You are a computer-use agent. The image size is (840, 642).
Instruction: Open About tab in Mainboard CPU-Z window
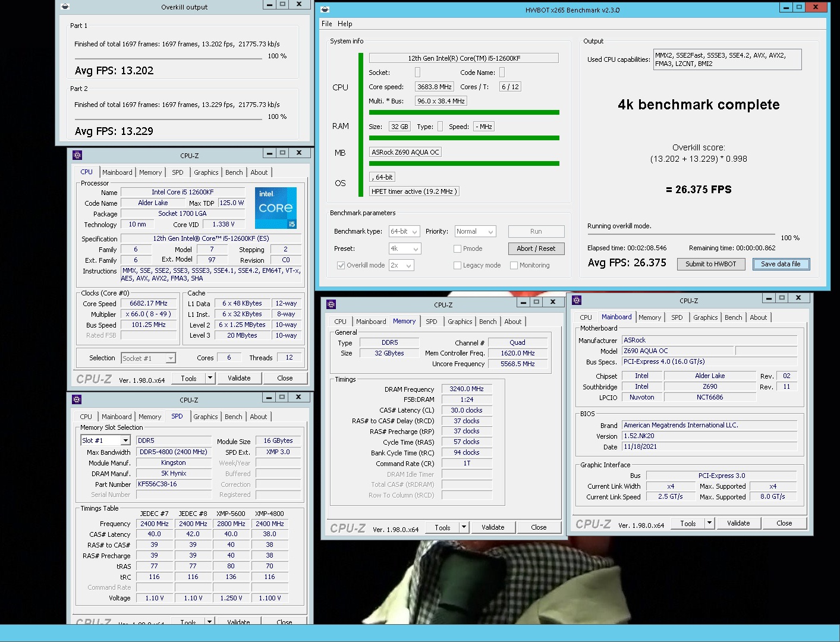tap(758, 317)
